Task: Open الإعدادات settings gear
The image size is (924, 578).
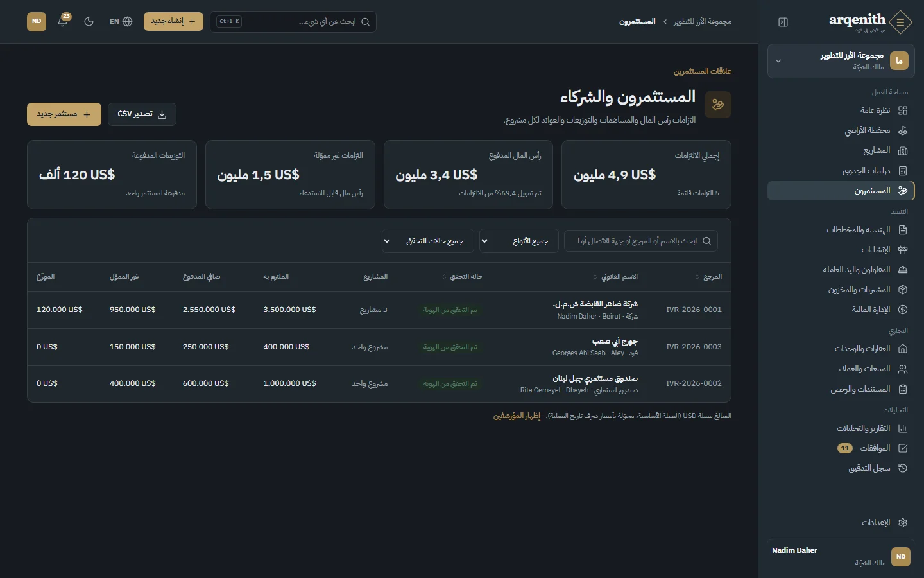Action: point(903,523)
